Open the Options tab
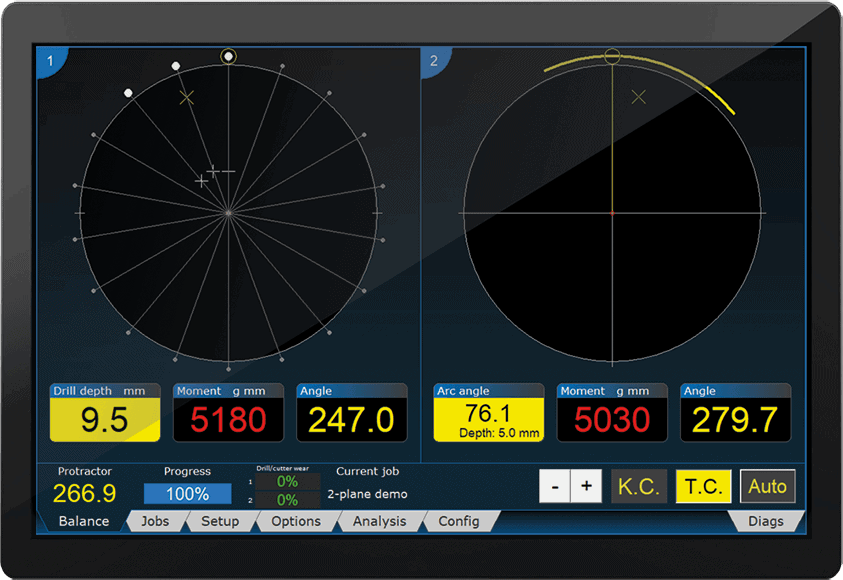The height and width of the screenshot is (580, 843). [296, 521]
